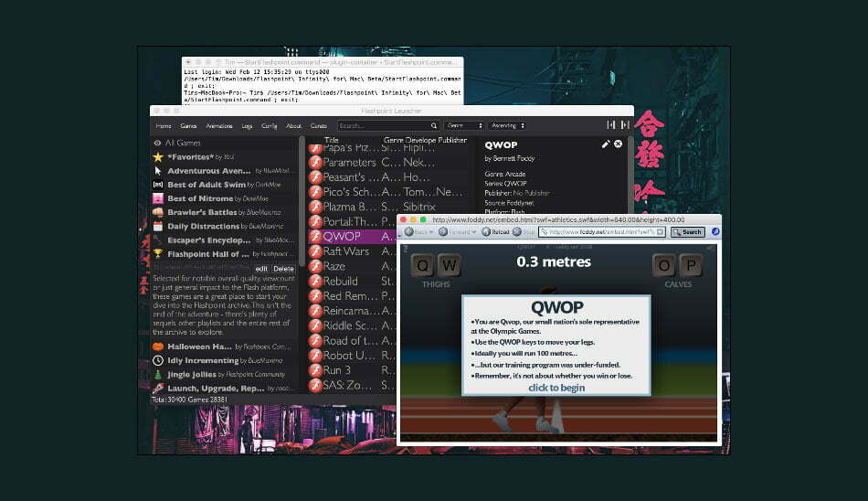
Task: Click the blue round icon beside Search button
Action: point(715,231)
